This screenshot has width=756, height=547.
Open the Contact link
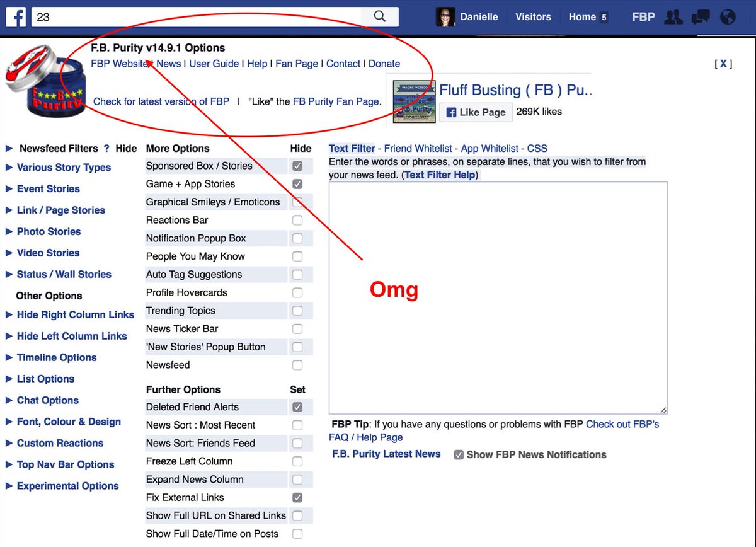pos(343,64)
